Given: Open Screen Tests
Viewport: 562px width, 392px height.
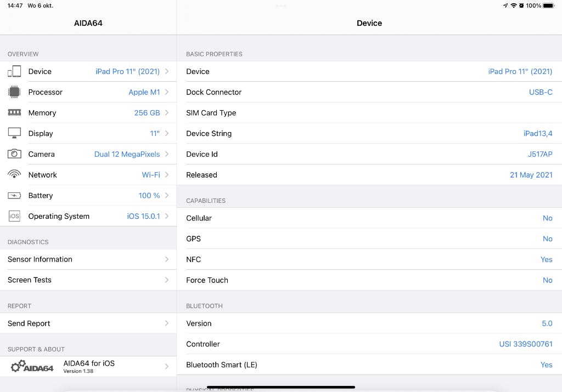Looking at the screenshot, I should tap(88, 280).
